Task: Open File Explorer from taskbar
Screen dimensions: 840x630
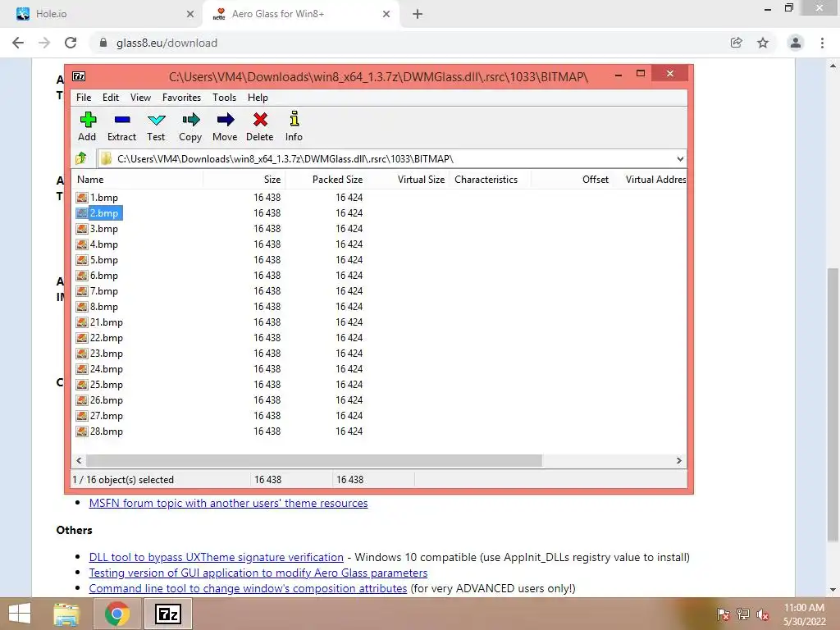Action: [66, 614]
